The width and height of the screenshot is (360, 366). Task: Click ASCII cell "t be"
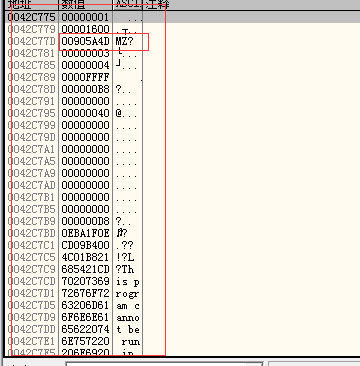pyautogui.click(x=127, y=330)
